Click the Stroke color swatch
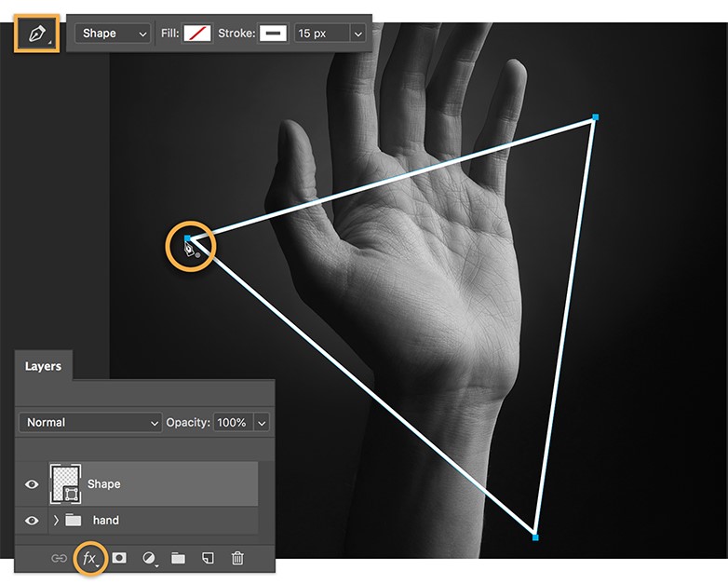 (x=273, y=34)
